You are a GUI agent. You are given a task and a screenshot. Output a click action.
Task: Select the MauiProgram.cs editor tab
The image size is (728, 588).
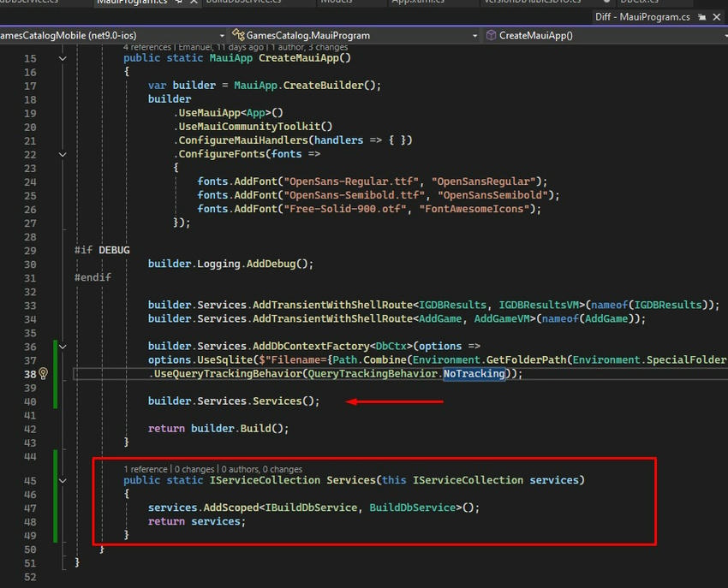pyautogui.click(x=131, y=3)
